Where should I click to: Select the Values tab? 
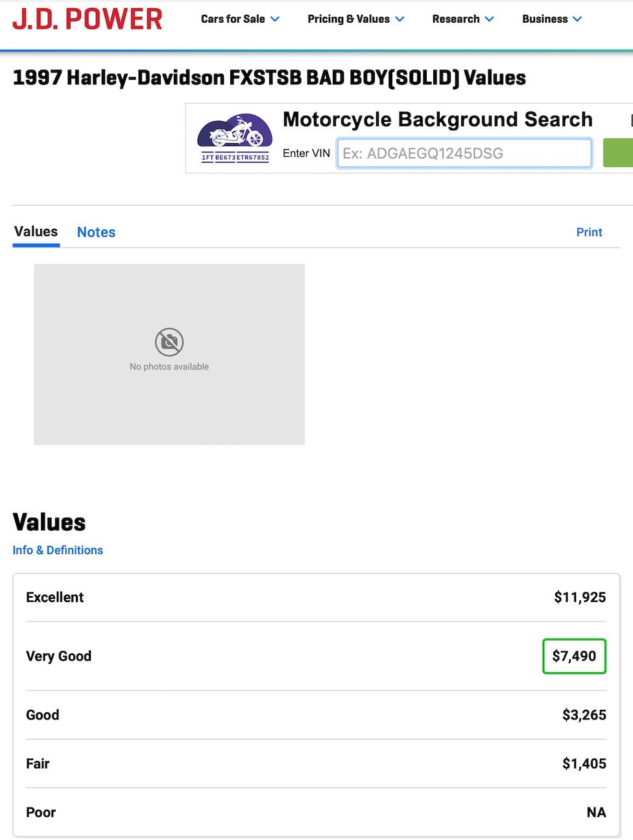pyautogui.click(x=36, y=231)
